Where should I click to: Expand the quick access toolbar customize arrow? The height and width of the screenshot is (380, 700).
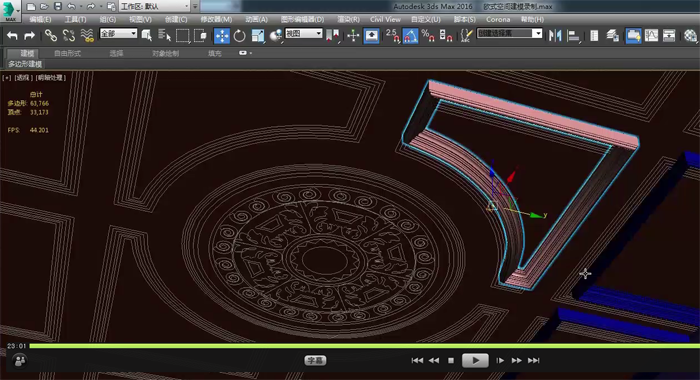pyautogui.click(x=195, y=7)
